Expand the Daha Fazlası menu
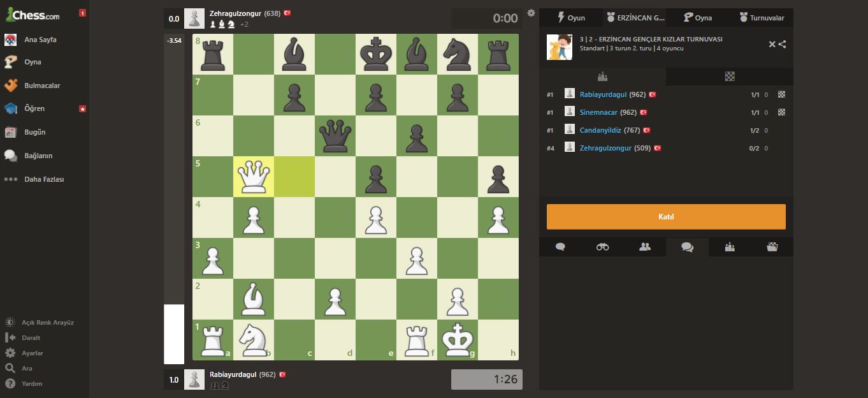868x398 pixels. (45, 179)
